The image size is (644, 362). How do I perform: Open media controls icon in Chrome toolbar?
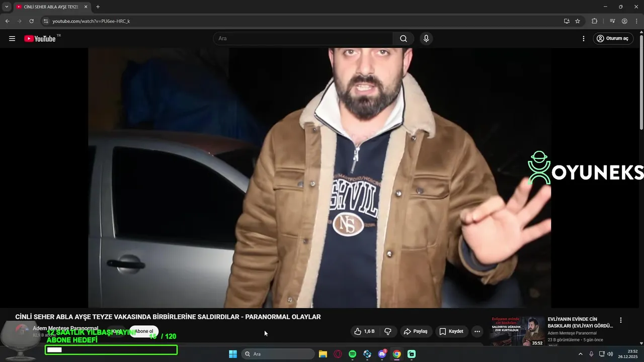(612, 21)
